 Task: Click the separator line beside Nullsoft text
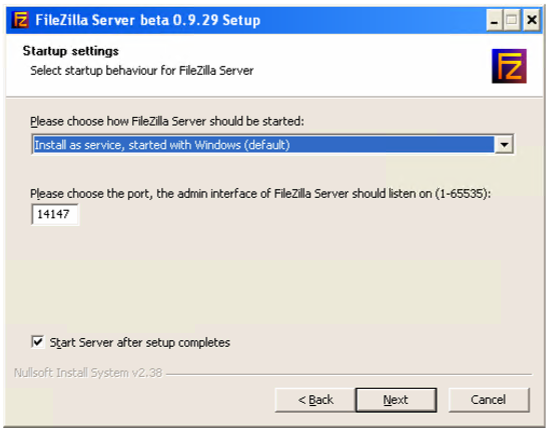tap(349, 374)
